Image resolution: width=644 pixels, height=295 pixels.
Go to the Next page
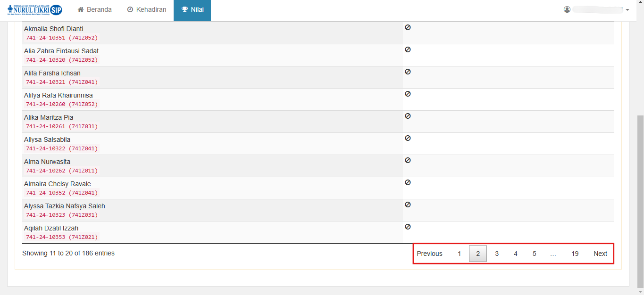[x=600, y=254]
